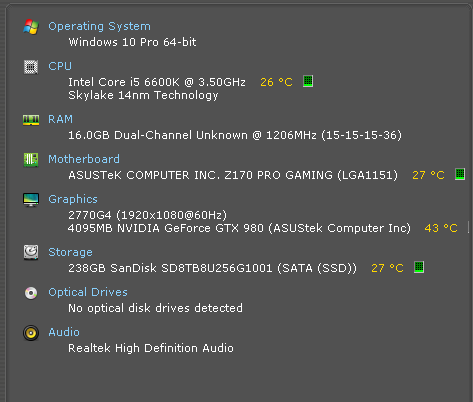Click green status indicator beside Motherboard temperature

[x=460, y=174]
